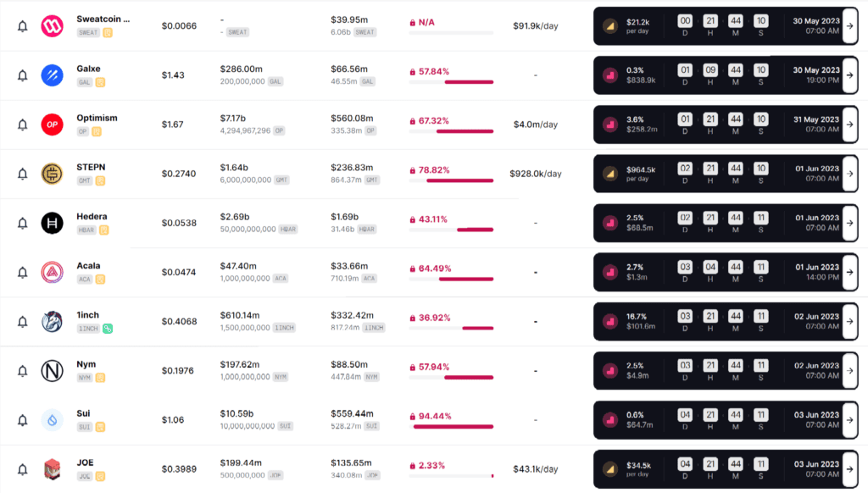Image resolution: width=868 pixels, height=493 pixels.
Task: Click the Galxe blue logo icon
Action: coord(52,75)
